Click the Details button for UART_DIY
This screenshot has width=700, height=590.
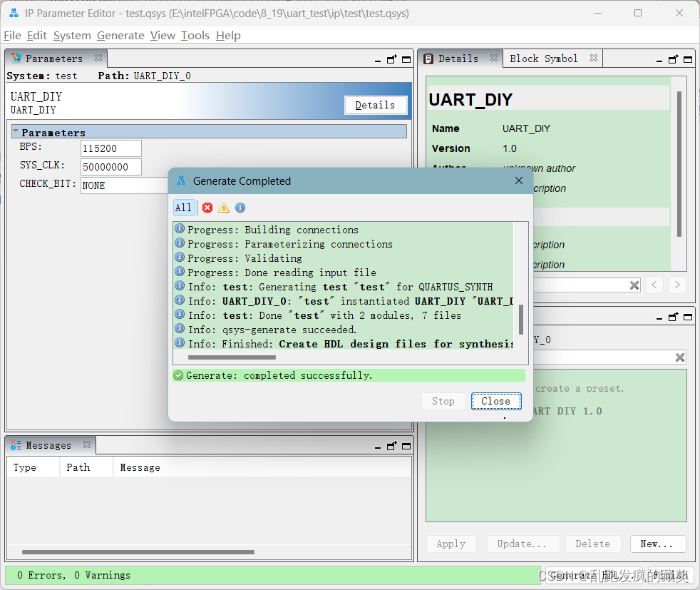tap(376, 105)
